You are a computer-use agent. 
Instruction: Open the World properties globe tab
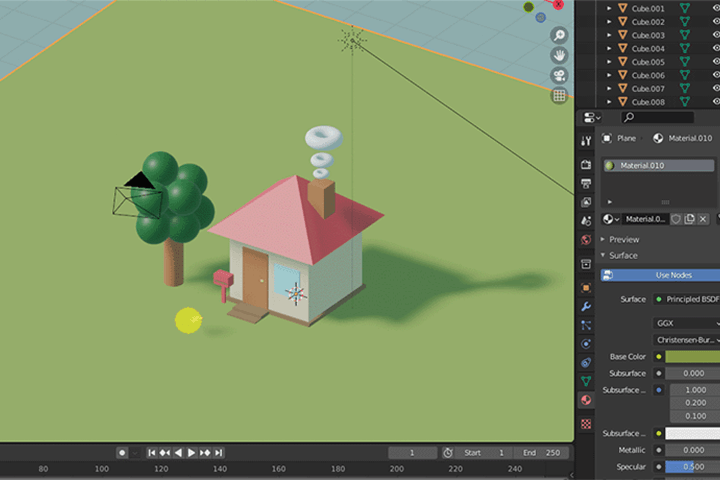click(586, 239)
